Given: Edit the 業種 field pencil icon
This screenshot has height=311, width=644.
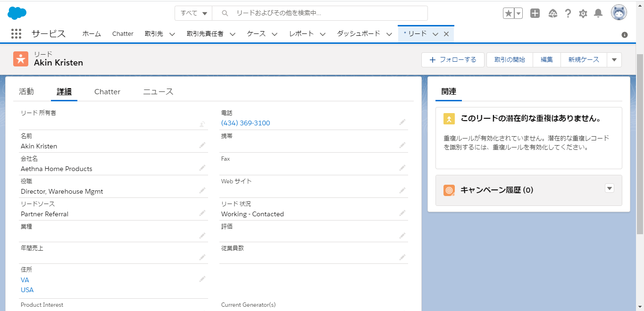Looking at the screenshot, I should pos(202,236).
